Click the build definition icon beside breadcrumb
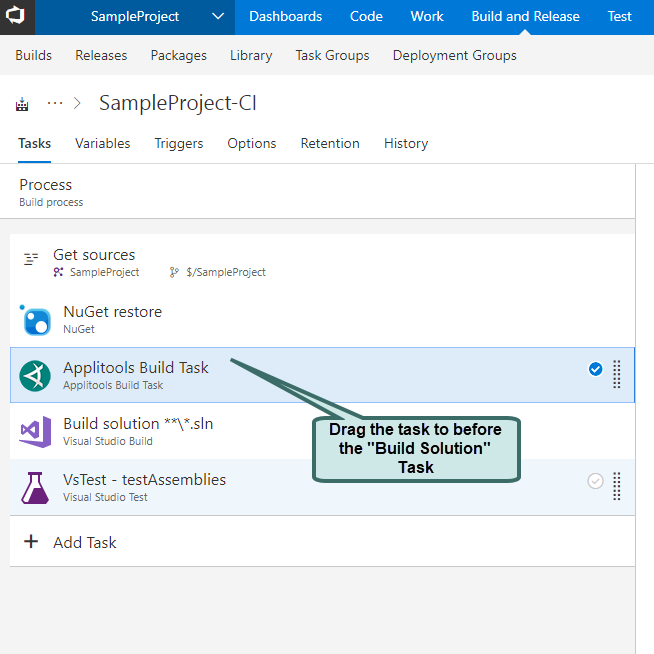The height and width of the screenshot is (654, 654). (23, 104)
